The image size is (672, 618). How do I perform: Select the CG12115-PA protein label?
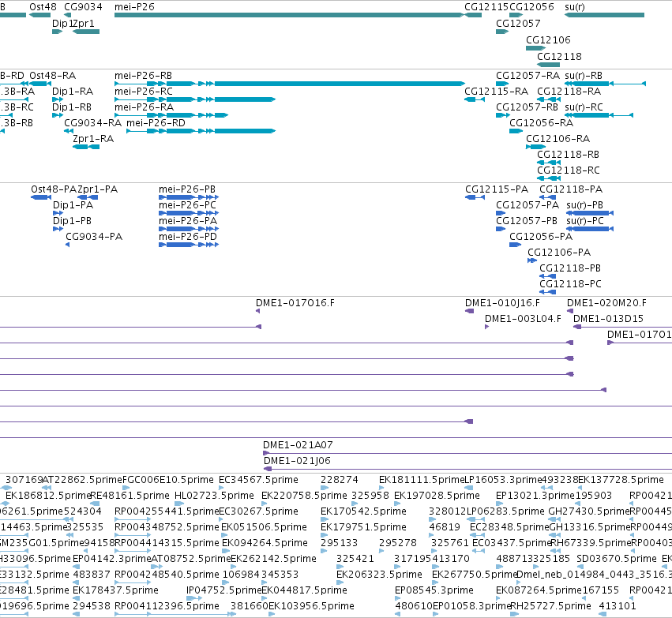497,189
